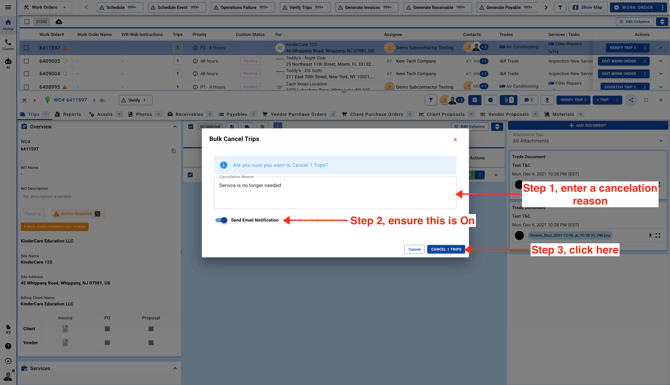Click the Verify 1 chip beside breadcrumb
This screenshot has width=670, height=385.
pyautogui.click(x=135, y=100)
